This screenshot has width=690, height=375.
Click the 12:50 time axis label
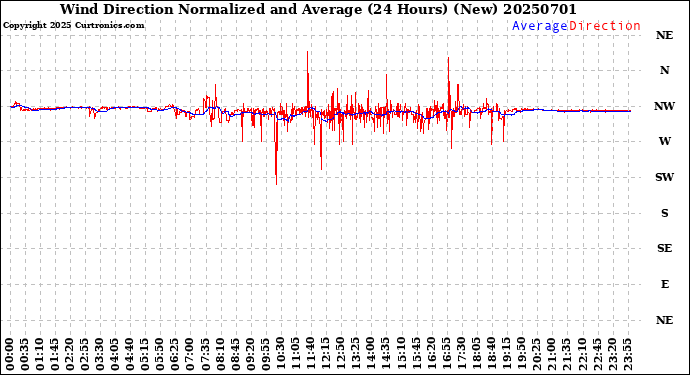point(341,355)
